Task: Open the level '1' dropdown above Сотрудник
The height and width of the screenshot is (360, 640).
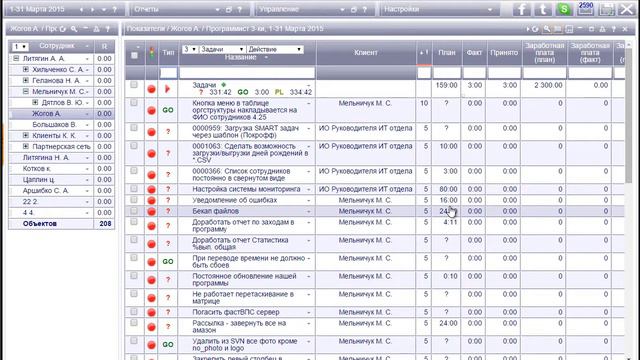Action: coord(19,47)
